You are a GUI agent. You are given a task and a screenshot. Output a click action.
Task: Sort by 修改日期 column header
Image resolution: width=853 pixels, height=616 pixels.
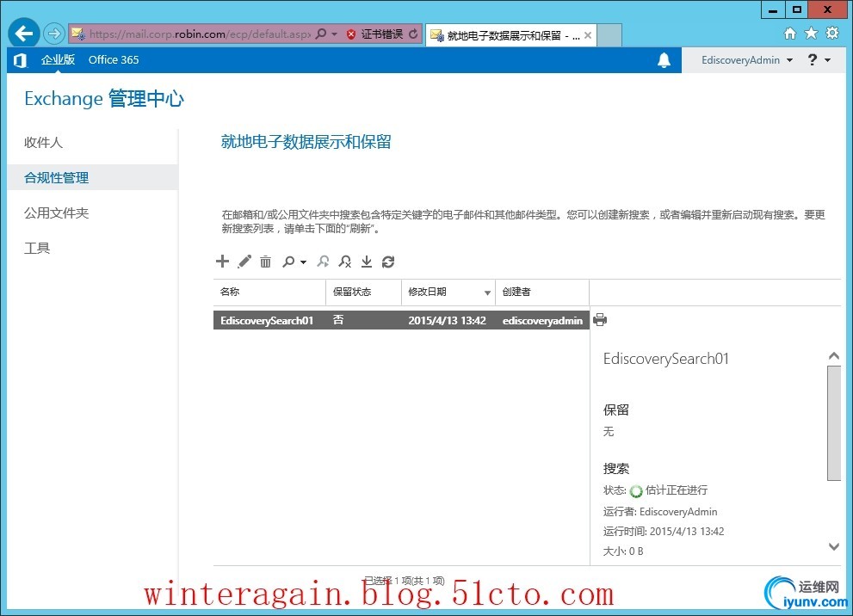[448, 292]
